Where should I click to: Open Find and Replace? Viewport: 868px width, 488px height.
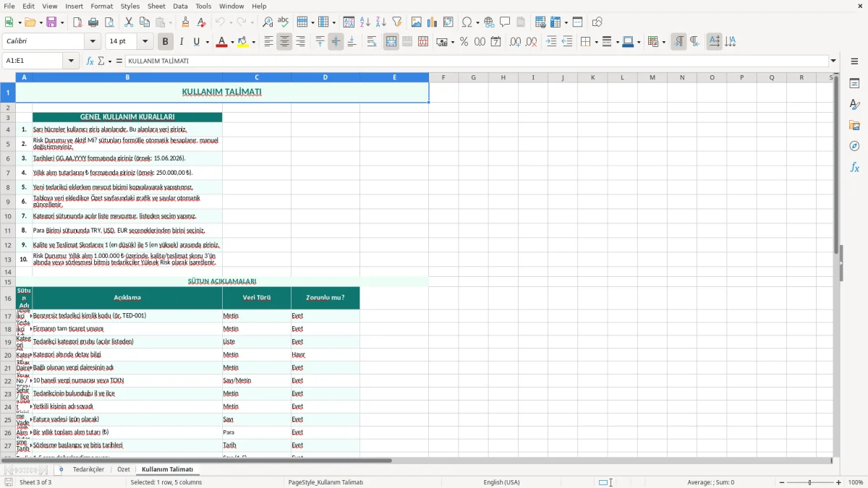tap(268, 22)
